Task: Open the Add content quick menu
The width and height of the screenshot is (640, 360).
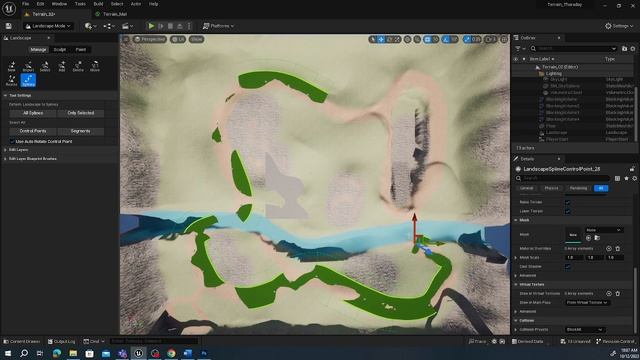Action: point(90,26)
